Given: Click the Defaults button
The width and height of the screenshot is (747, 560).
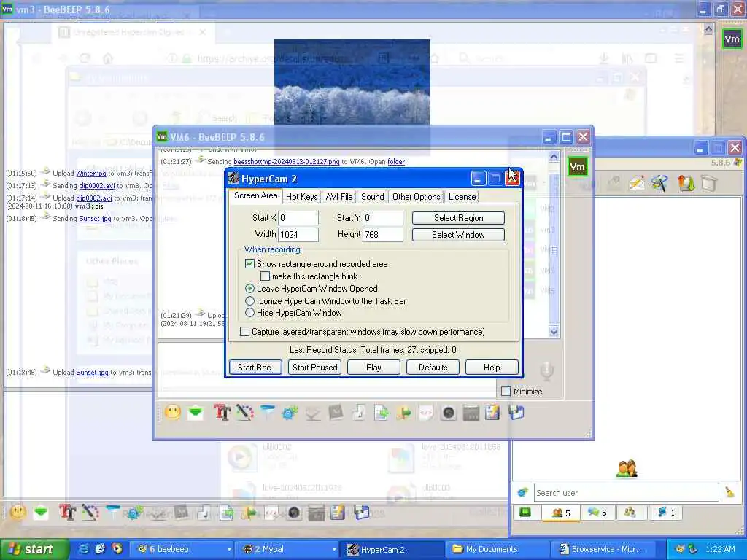Looking at the screenshot, I should pos(433,367).
